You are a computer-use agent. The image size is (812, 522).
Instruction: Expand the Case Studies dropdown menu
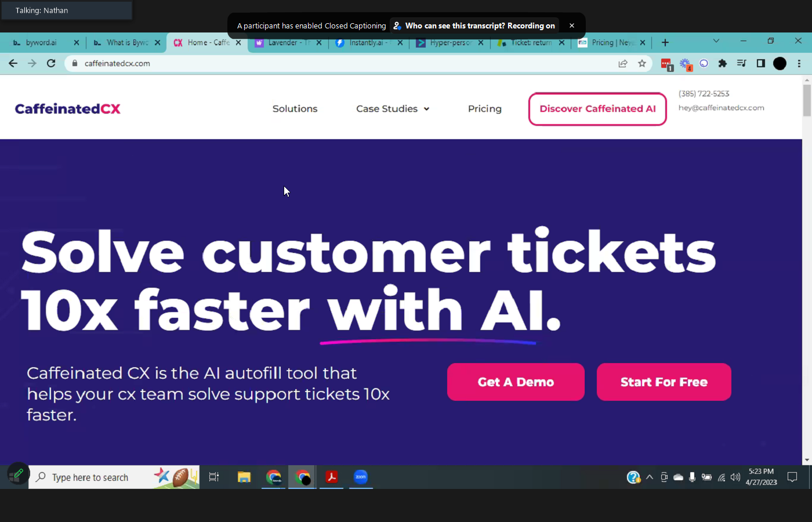pos(393,108)
